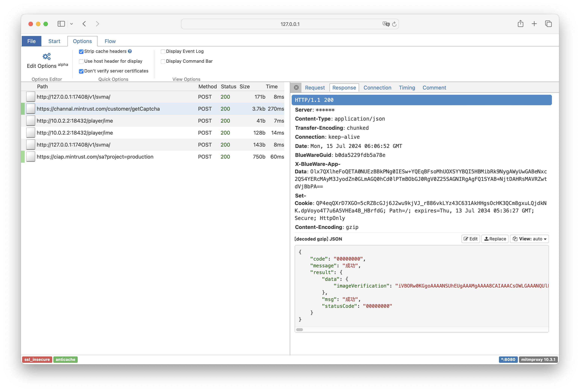Open the Safari share icon
The image size is (580, 392).
(520, 24)
